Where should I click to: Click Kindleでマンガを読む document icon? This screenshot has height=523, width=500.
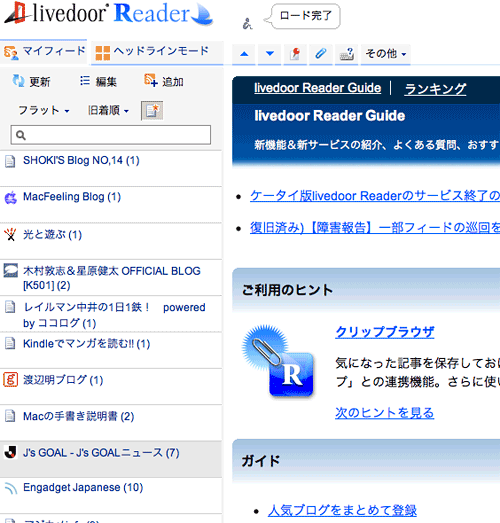pyautogui.click(x=10, y=343)
